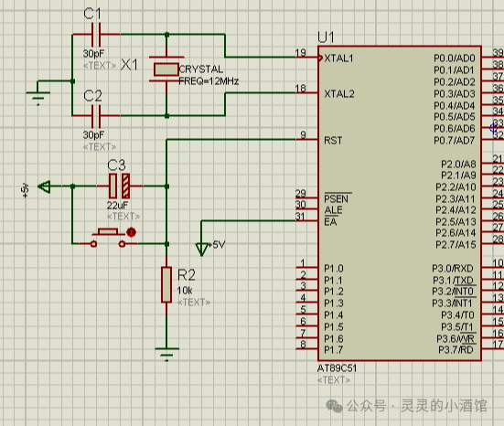Click the PSEN pin 29
Screen dimensions: 504x426
(306, 197)
